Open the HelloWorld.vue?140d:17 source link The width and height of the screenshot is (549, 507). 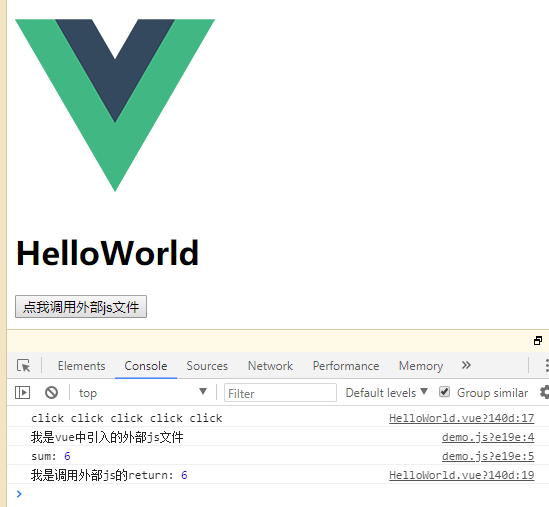tap(461, 418)
